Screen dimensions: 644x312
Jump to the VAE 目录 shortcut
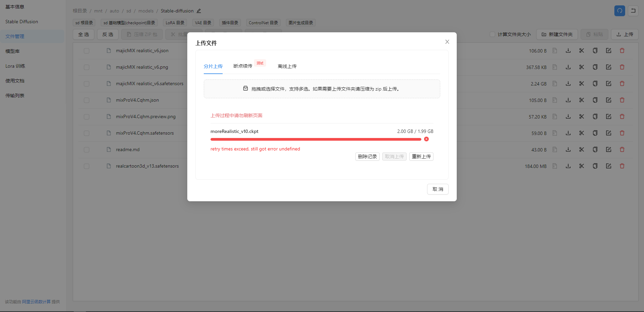(203, 23)
